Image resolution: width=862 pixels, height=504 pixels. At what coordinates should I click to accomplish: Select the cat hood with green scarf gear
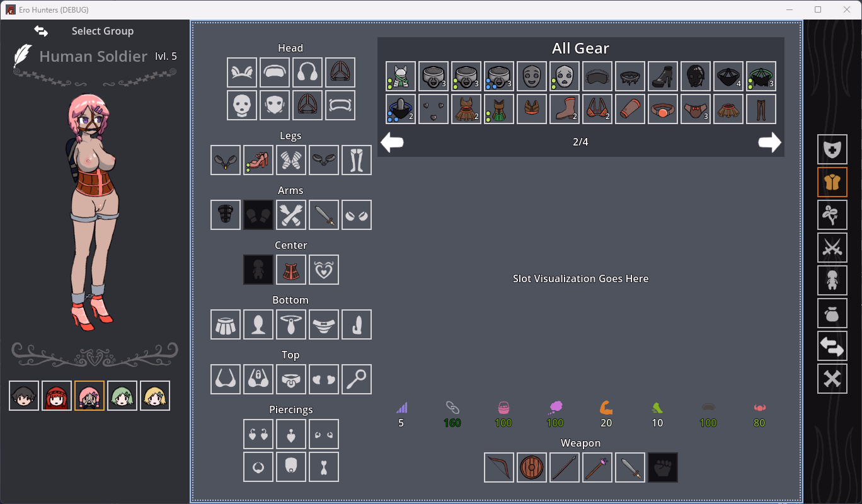(401, 76)
